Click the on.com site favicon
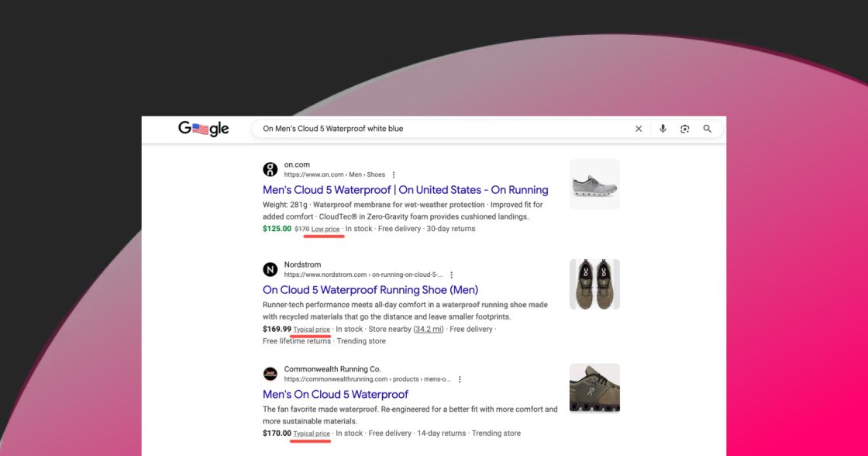The height and width of the screenshot is (456, 868). click(x=270, y=169)
